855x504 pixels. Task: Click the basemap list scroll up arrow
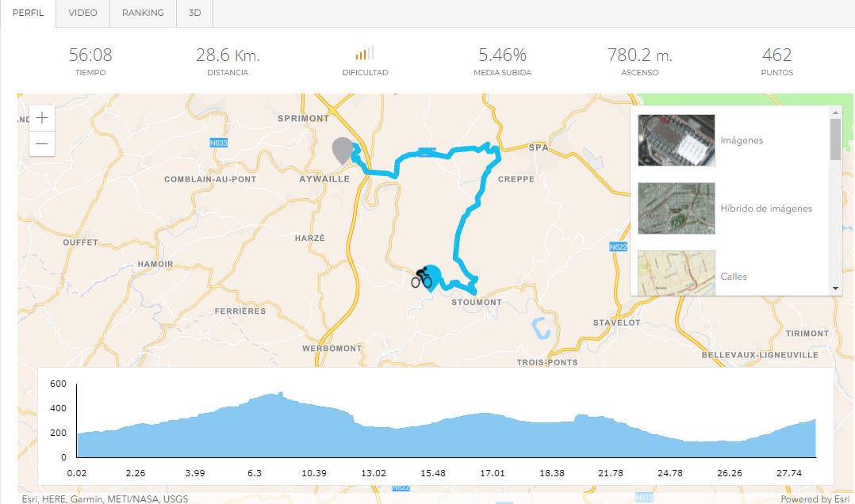click(835, 113)
